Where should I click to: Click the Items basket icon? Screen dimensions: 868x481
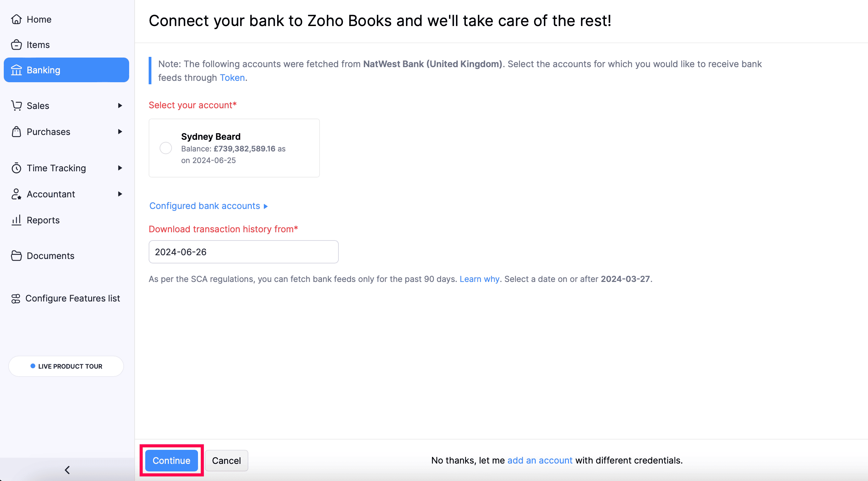[x=16, y=45]
